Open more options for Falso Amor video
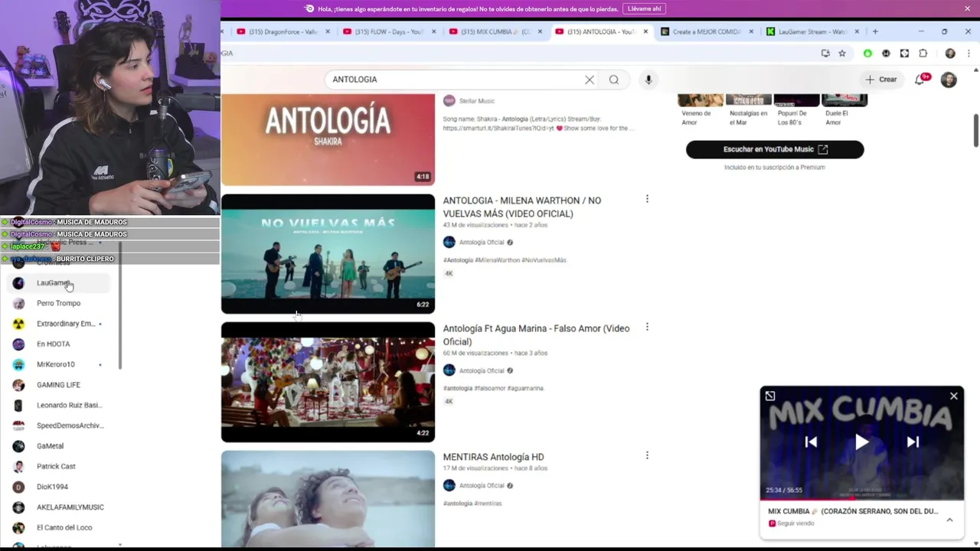 [647, 327]
